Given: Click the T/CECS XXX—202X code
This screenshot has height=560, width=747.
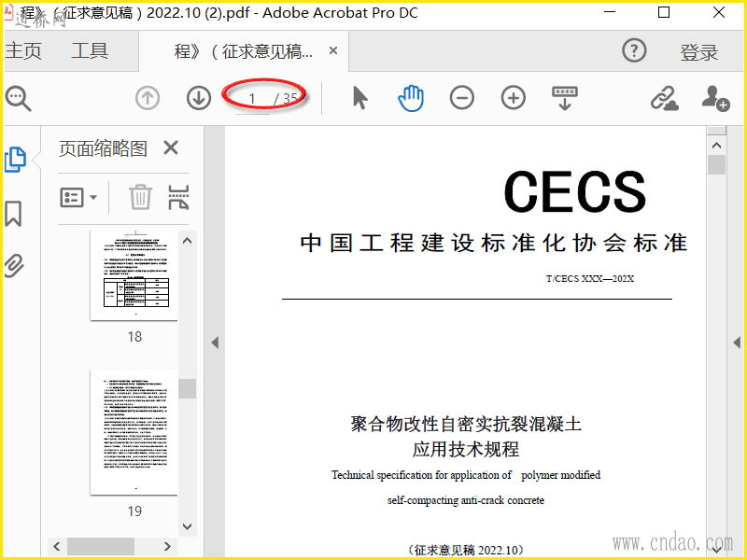Looking at the screenshot, I should tap(590, 278).
